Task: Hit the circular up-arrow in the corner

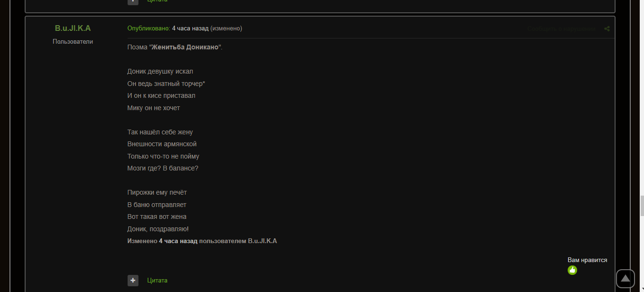Action: click(626, 279)
